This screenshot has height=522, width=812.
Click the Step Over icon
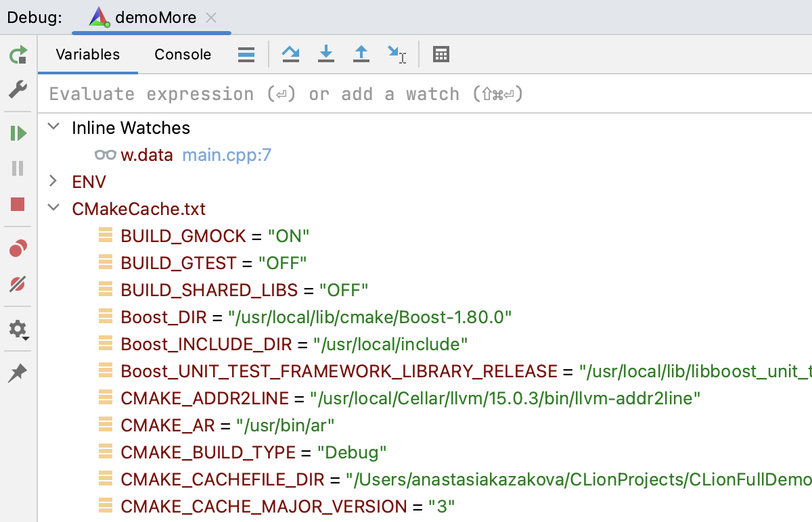coord(291,54)
